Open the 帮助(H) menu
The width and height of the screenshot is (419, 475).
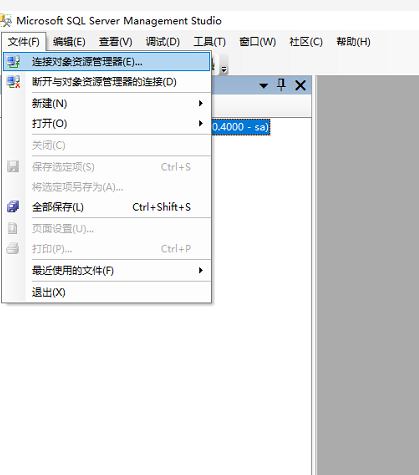click(353, 42)
